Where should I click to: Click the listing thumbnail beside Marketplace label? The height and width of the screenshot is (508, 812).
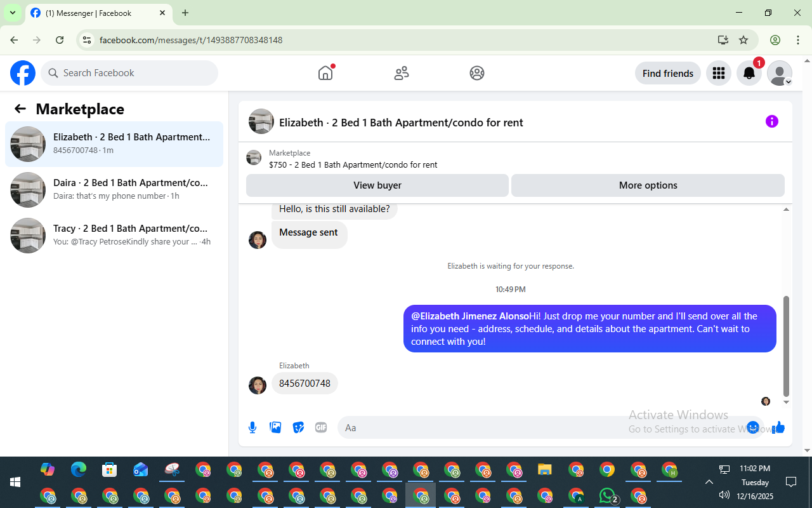[x=254, y=157]
